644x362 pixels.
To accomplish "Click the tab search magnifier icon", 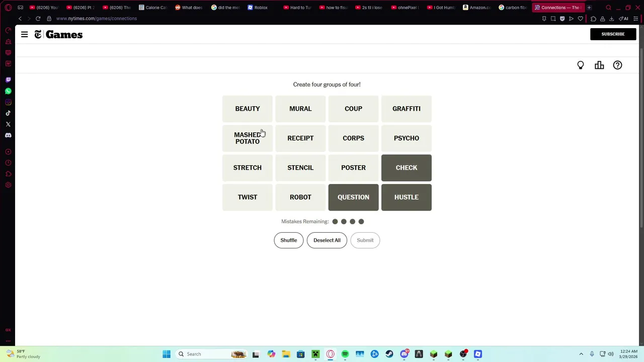I will (608, 8).
